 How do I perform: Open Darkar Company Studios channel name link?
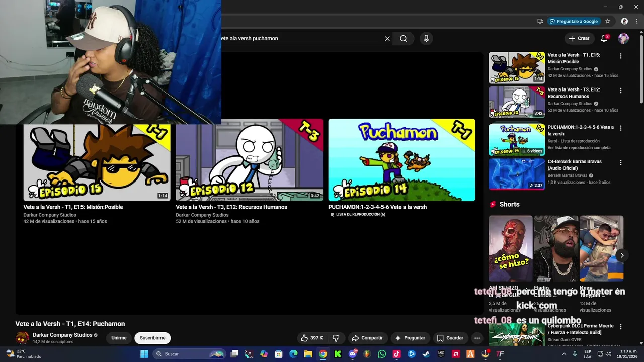pos(62,335)
